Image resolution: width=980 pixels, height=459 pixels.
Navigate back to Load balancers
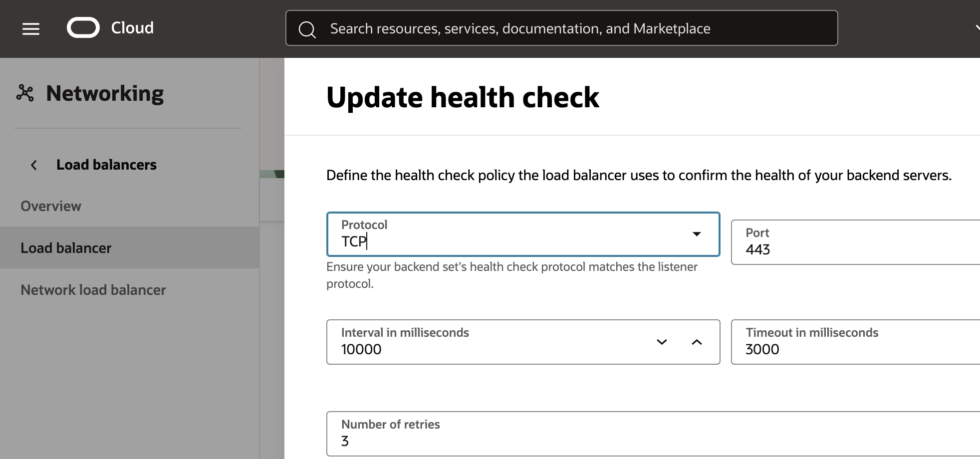pyautogui.click(x=106, y=165)
